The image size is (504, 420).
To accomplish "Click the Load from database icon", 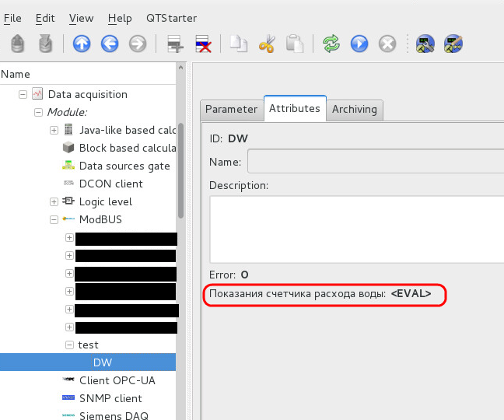I will coord(19,44).
